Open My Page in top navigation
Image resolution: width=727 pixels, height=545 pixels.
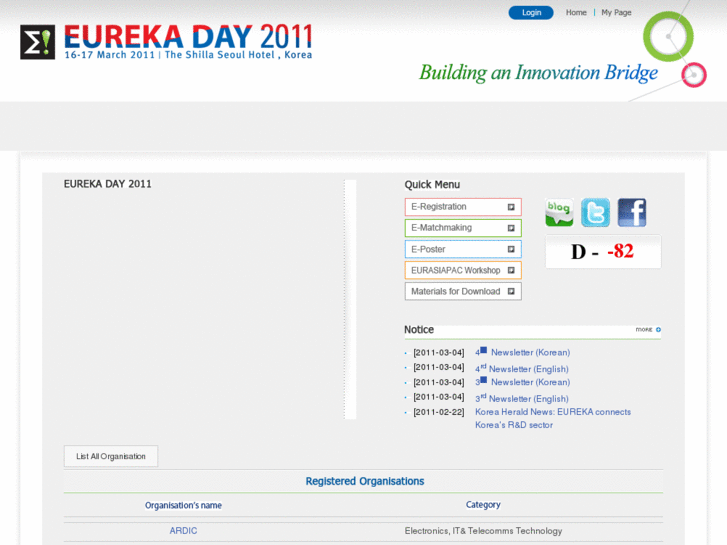point(616,13)
